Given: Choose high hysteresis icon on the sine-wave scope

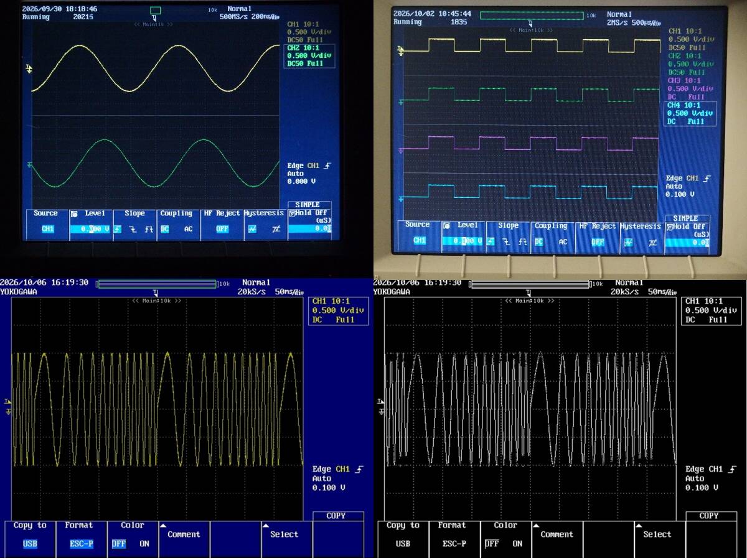Looking at the screenshot, I should pos(276,229).
